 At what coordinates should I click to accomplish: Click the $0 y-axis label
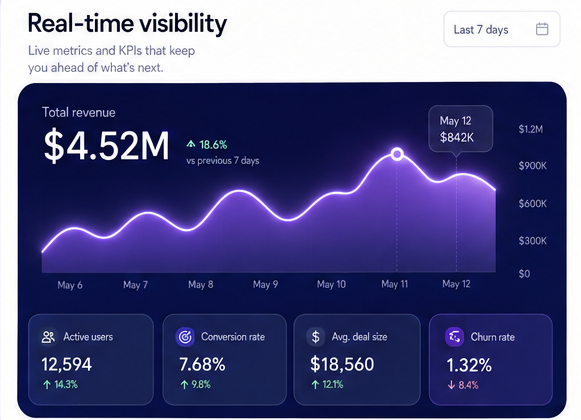coord(524,274)
